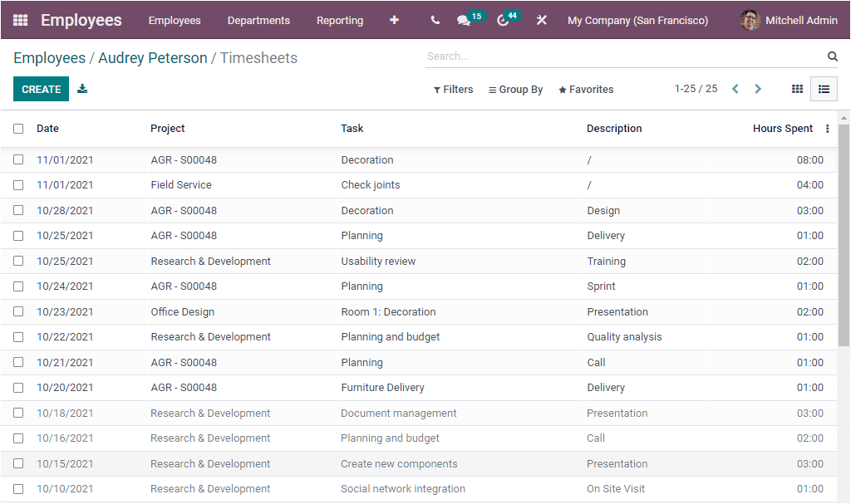Image resolution: width=851 pixels, height=504 pixels.
Task: Open the activities clock panel
Action: click(504, 20)
